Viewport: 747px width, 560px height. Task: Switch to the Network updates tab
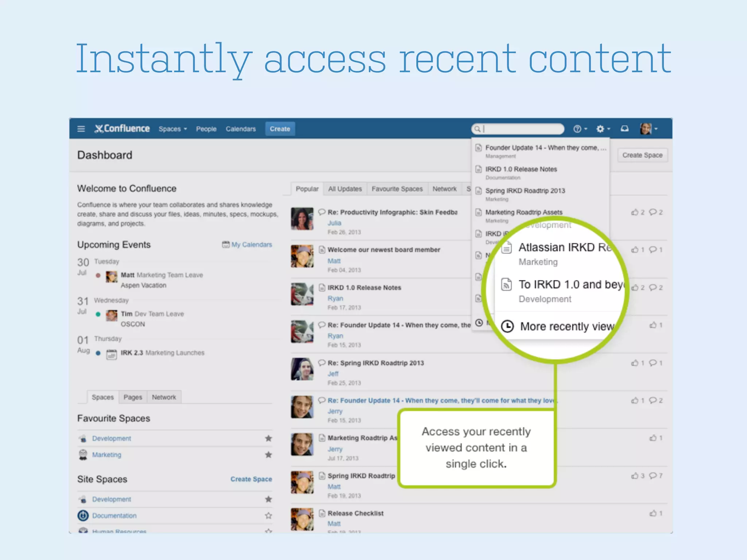pos(444,189)
